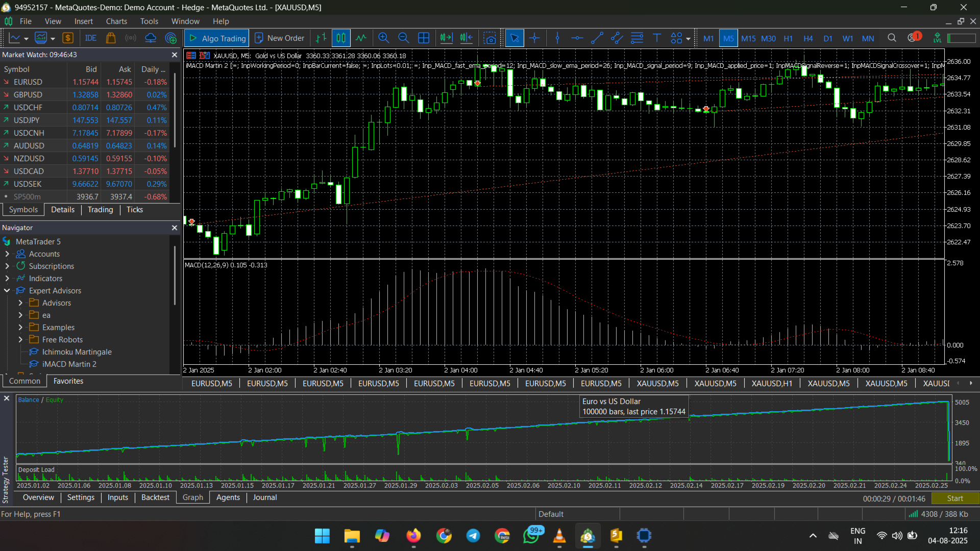The width and height of the screenshot is (980, 551).
Task: Select the equidistant channel tool
Action: pos(617,38)
